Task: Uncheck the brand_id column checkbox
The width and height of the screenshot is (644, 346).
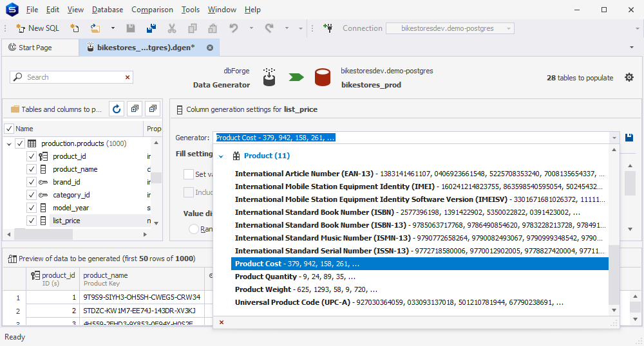Action: [31, 182]
